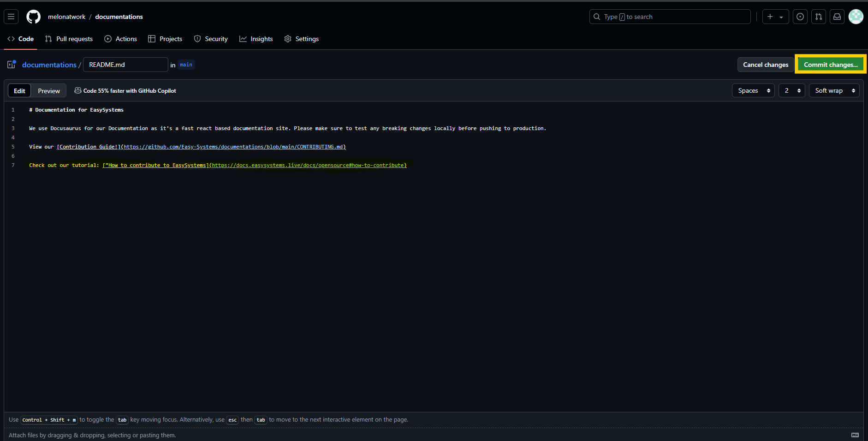This screenshot has height=441, width=868.
Task: Open the indent size 2 dropdown
Action: tap(791, 90)
